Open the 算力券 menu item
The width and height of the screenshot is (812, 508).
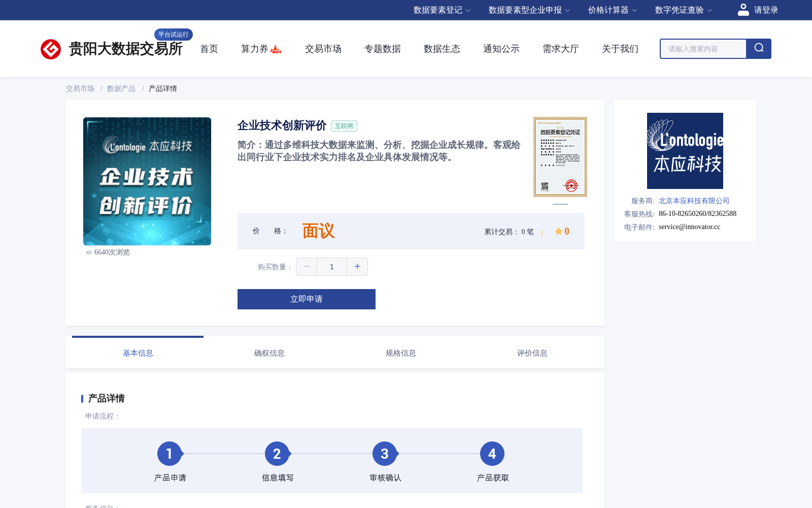254,49
